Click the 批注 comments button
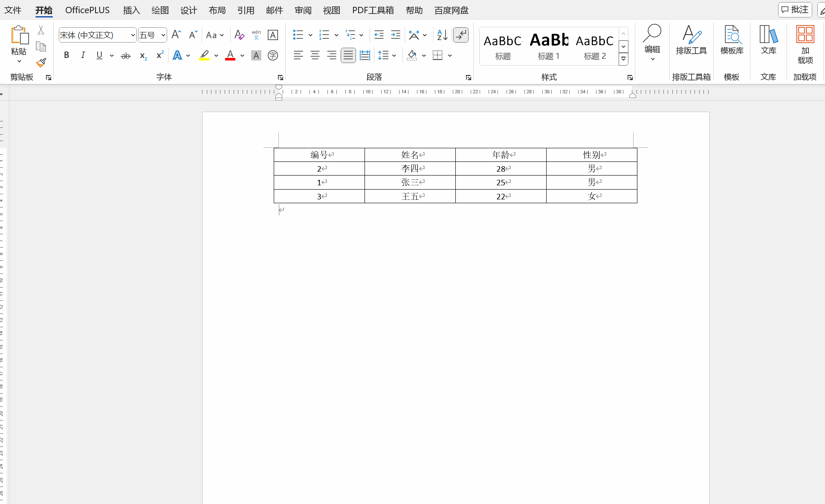The image size is (825, 504). 795,10
